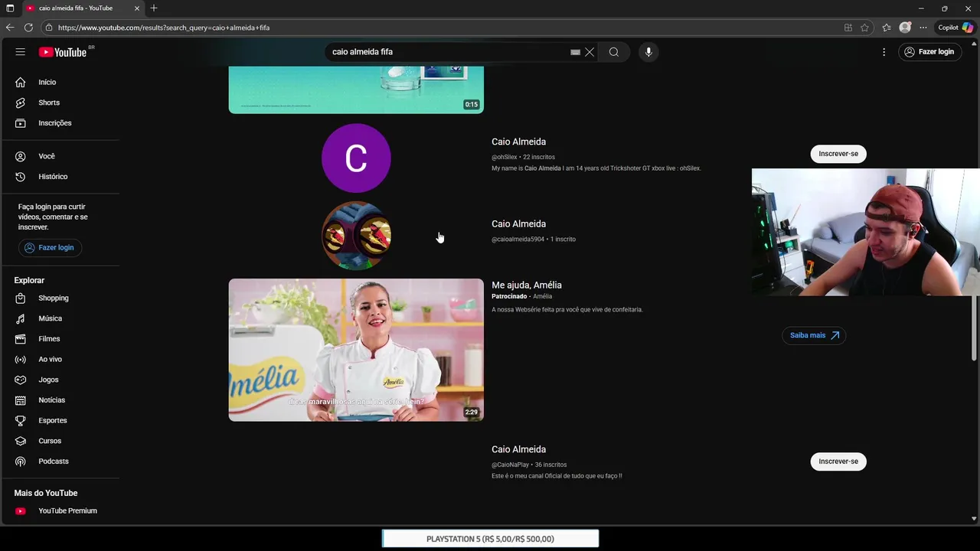This screenshot has height=551, width=980.
Task: Open the browser tab actions icon
Action: (10, 8)
